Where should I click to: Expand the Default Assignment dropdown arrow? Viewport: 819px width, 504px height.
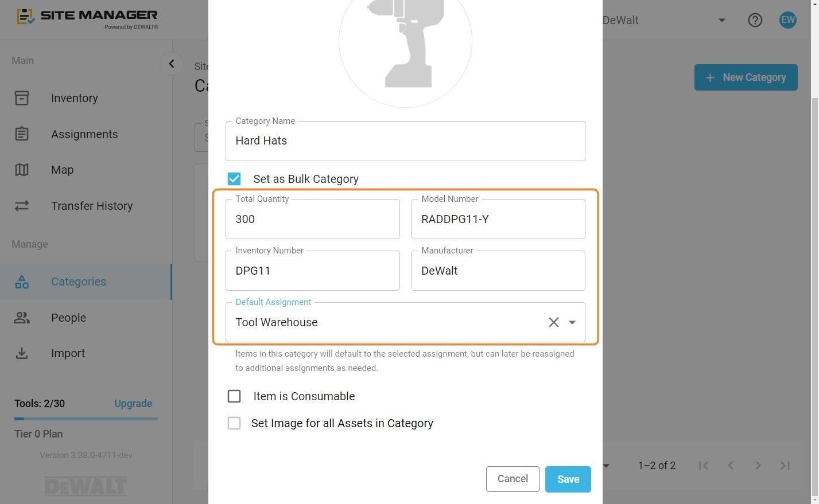pos(572,322)
